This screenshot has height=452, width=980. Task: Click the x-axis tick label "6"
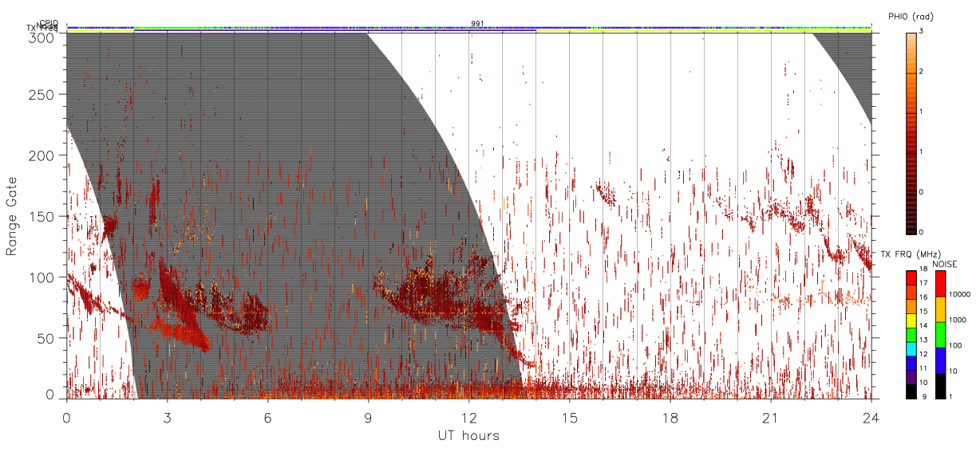coord(267,418)
